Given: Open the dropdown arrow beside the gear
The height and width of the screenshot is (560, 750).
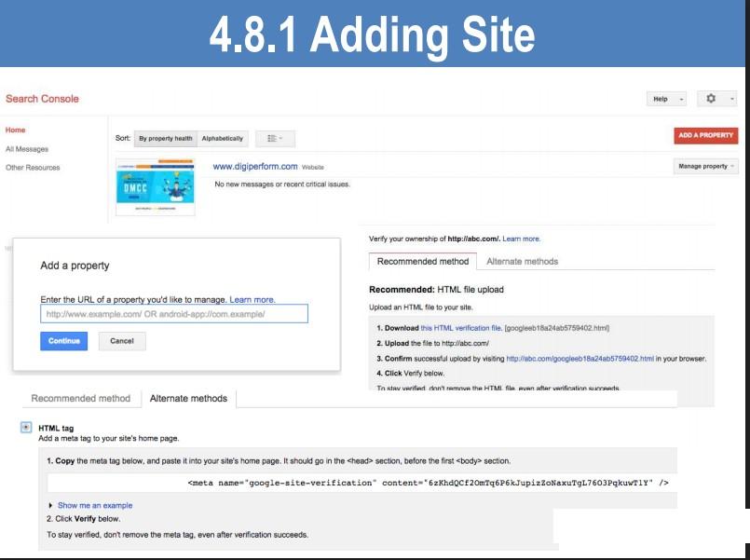Looking at the screenshot, I should point(731,99).
